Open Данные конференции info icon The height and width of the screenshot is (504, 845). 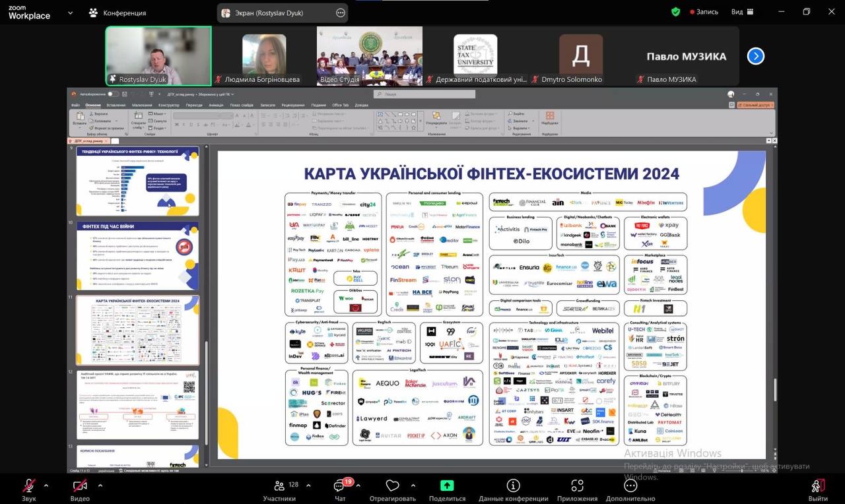pyautogui.click(x=513, y=486)
